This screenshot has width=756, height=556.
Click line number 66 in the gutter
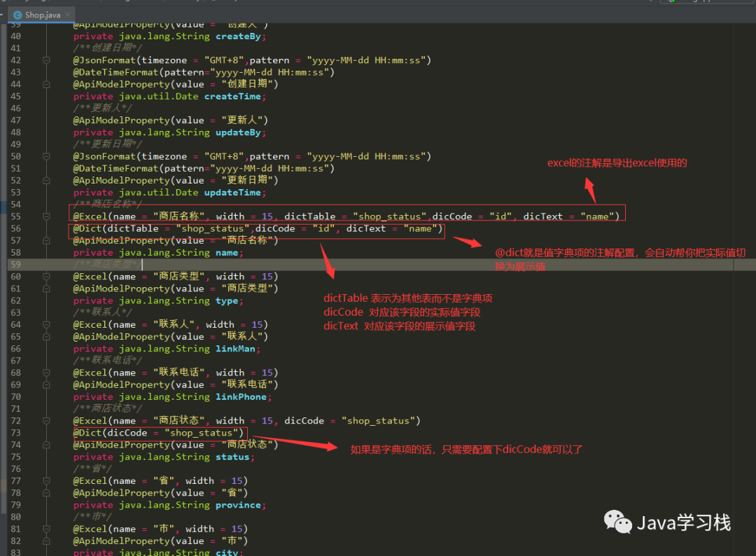(16, 349)
